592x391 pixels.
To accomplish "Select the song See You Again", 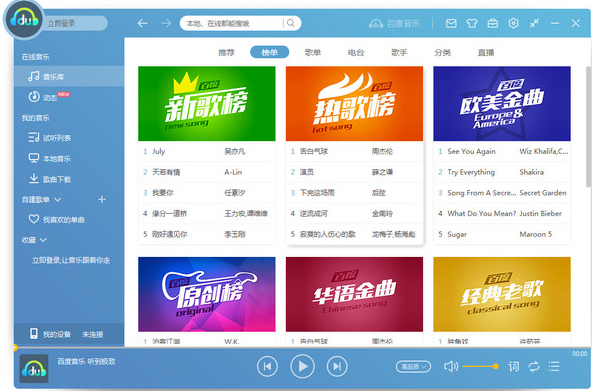I will pos(472,151).
